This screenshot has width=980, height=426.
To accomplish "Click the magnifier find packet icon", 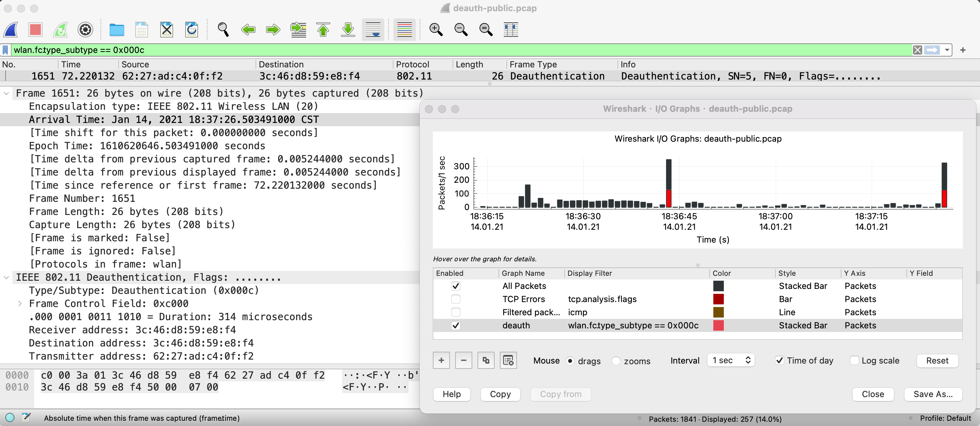I will (x=223, y=29).
